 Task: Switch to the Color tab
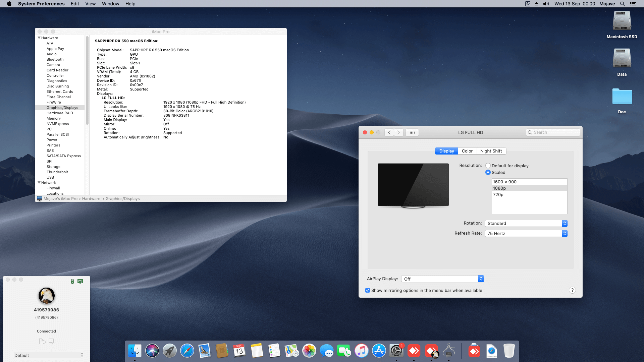467,151
